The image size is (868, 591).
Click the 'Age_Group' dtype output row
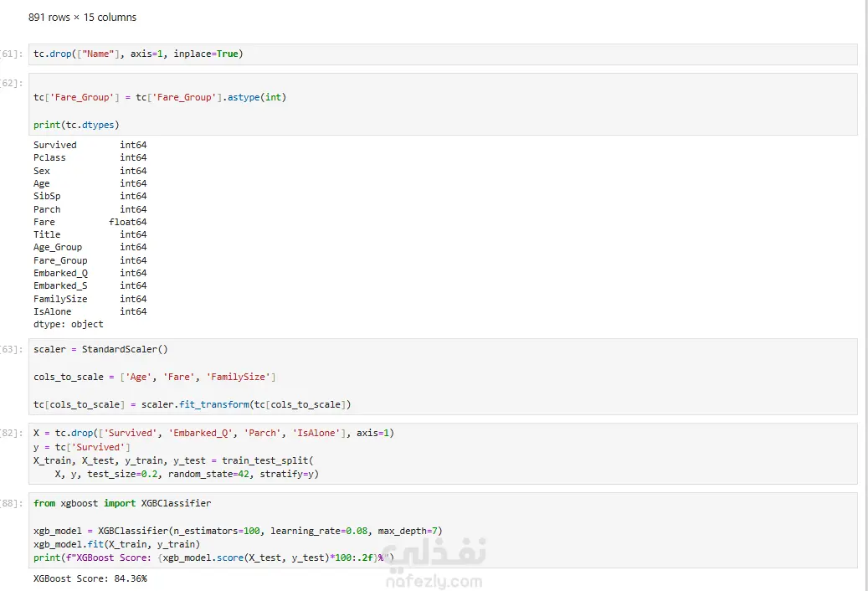[x=90, y=247]
